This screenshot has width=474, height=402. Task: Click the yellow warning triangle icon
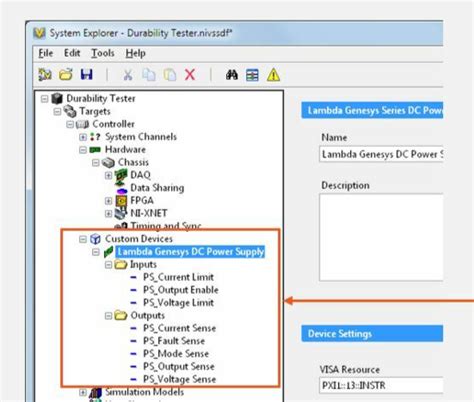point(273,75)
